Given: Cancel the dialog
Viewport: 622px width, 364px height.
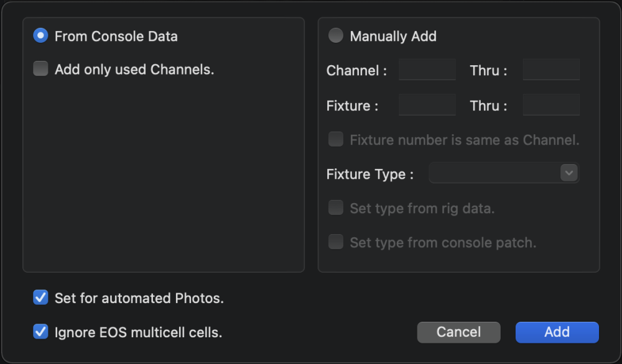Looking at the screenshot, I should click(x=458, y=332).
